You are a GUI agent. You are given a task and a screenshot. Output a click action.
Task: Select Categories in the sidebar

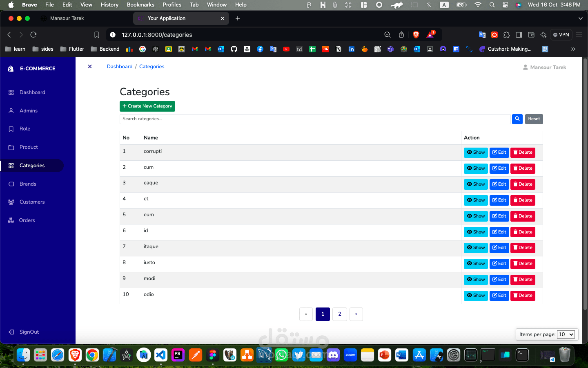coord(32,166)
